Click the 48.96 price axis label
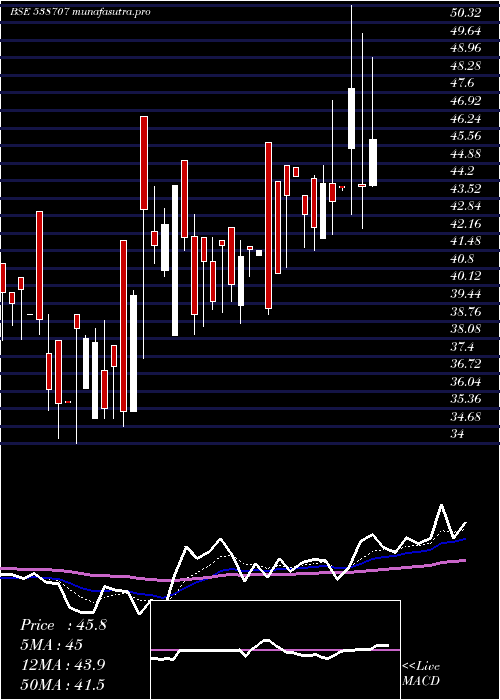Viewport: 500px width, 700px height. point(466,48)
